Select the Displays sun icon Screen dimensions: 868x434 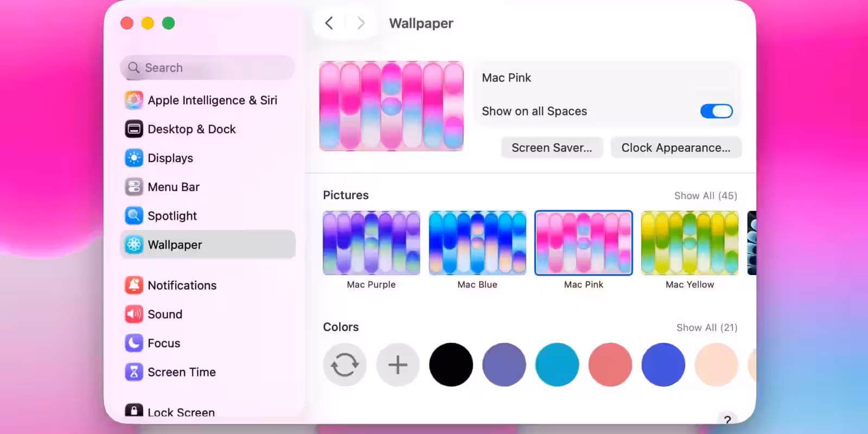pos(134,158)
